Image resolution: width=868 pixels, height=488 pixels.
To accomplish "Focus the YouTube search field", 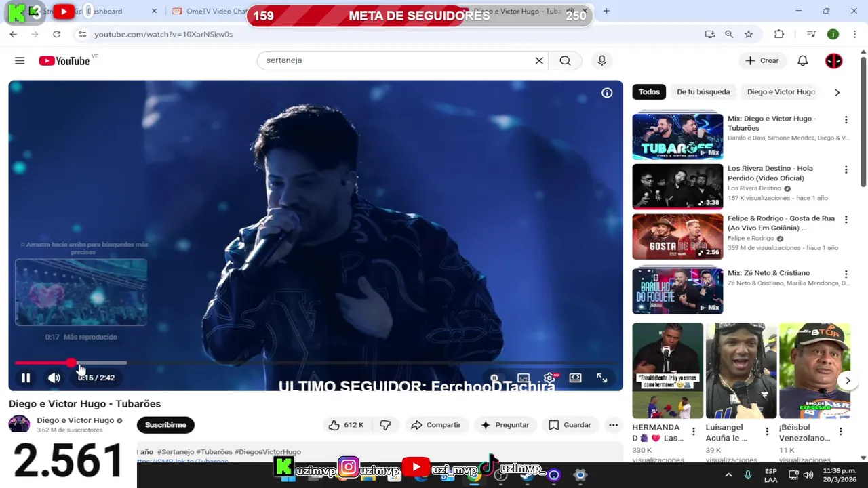I will coord(397,60).
